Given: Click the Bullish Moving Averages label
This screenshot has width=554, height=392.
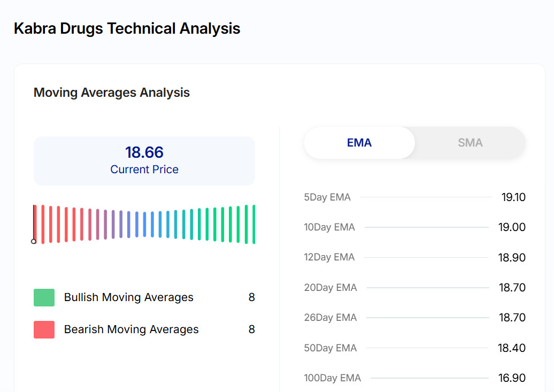Looking at the screenshot, I should click(x=128, y=297).
